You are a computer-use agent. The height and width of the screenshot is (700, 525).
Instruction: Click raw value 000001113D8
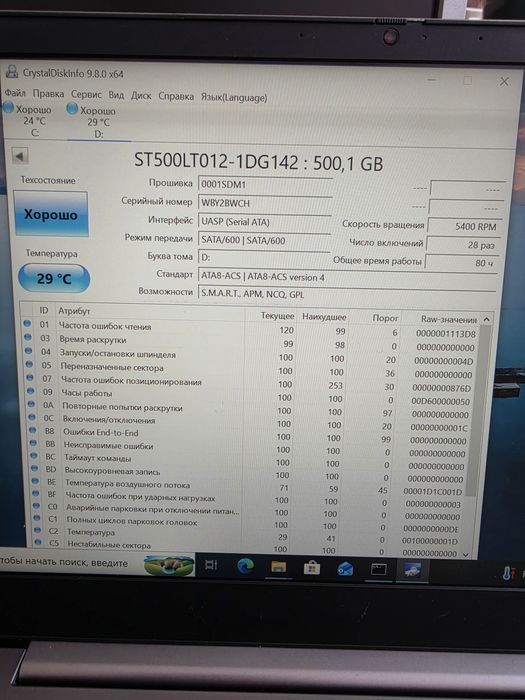tap(446, 333)
